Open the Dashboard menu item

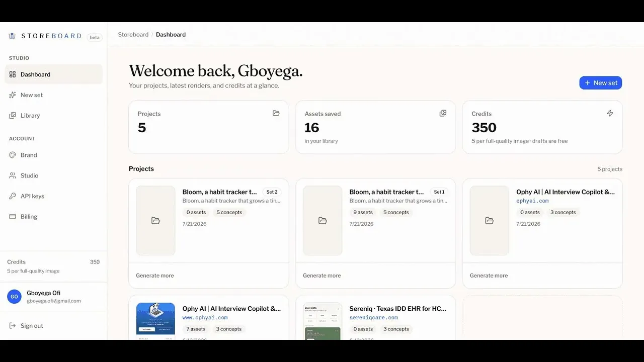click(53, 74)
